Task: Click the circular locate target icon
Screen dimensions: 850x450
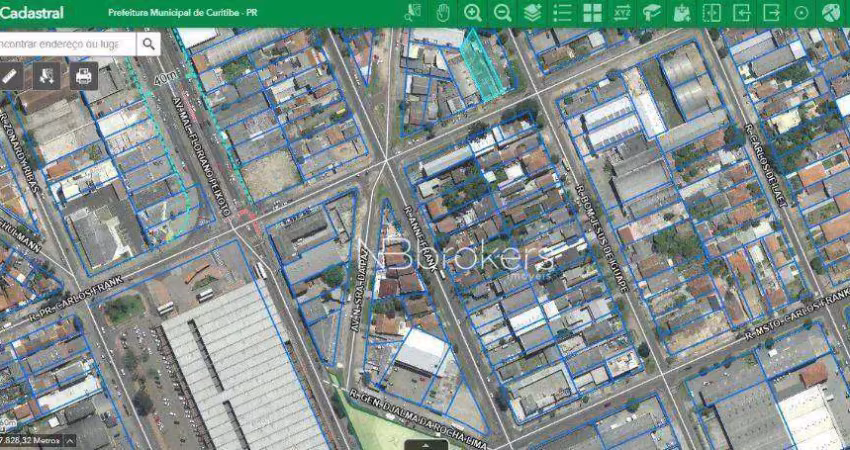Action: tap(801, 13)
